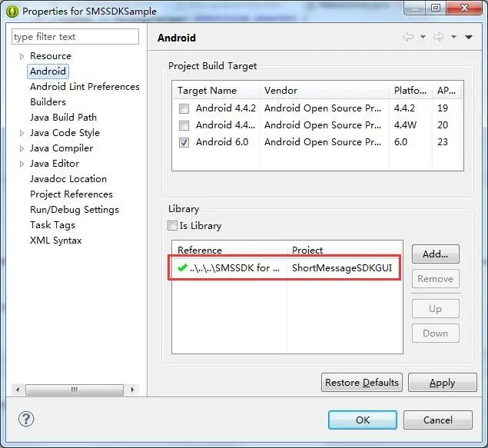Check the Android 4.4W target checkbox
The height and width of the screenshot is (448, 488).
tap(184, 125)
